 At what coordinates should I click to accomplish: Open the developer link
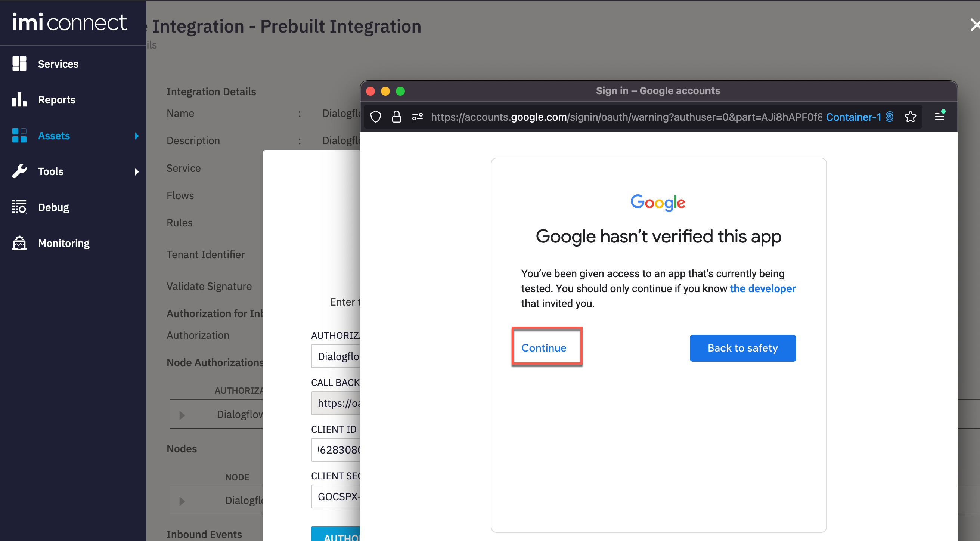[762, 288]
